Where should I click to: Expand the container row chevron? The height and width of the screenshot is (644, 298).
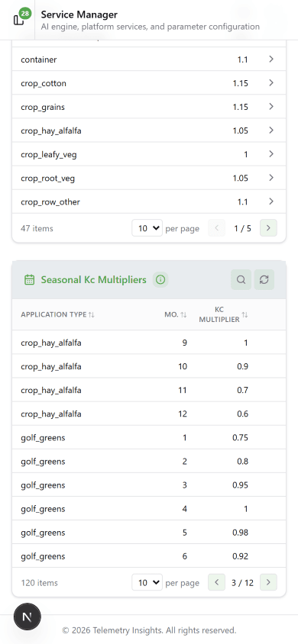(270, 60)
